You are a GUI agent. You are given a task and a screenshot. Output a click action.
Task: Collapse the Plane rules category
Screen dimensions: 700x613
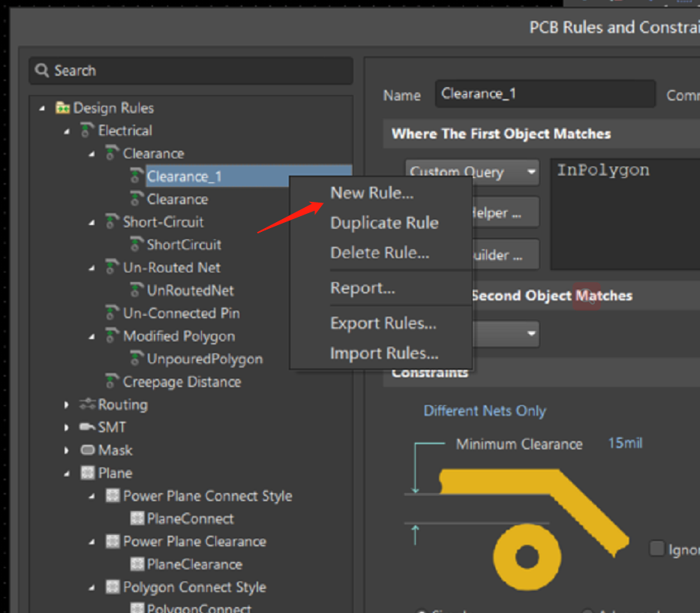pyautogui.click(x=67, y=473)
